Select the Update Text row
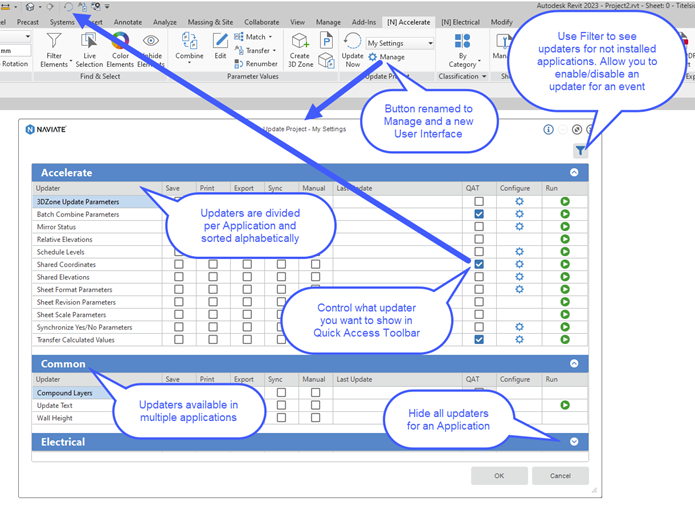The height and width of the screenshot is (506, 695). click(x=309, y=405)
